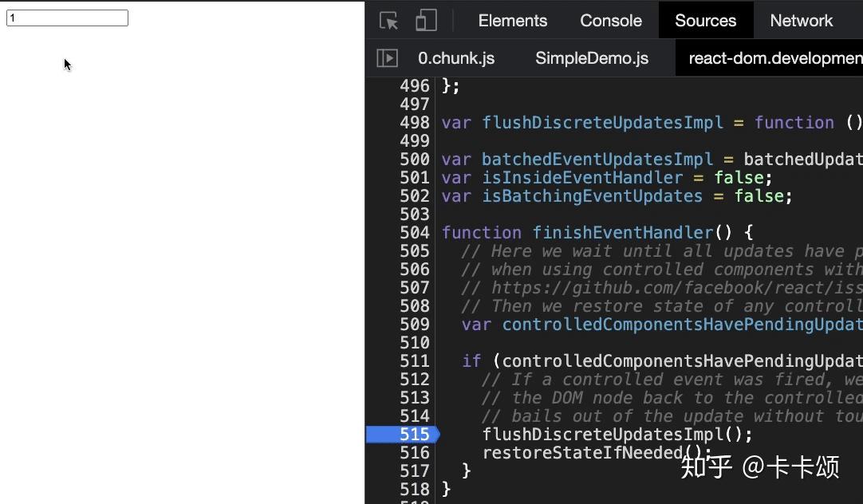Screen dimensions: 863x504
Task: Toggle the device toolbar icon
Action: pyautogui.click(x=426, y=21)
